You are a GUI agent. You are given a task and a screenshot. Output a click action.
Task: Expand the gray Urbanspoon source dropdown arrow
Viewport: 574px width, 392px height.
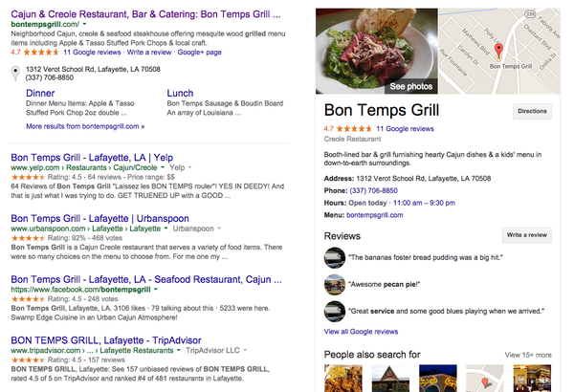coord(219,229)
